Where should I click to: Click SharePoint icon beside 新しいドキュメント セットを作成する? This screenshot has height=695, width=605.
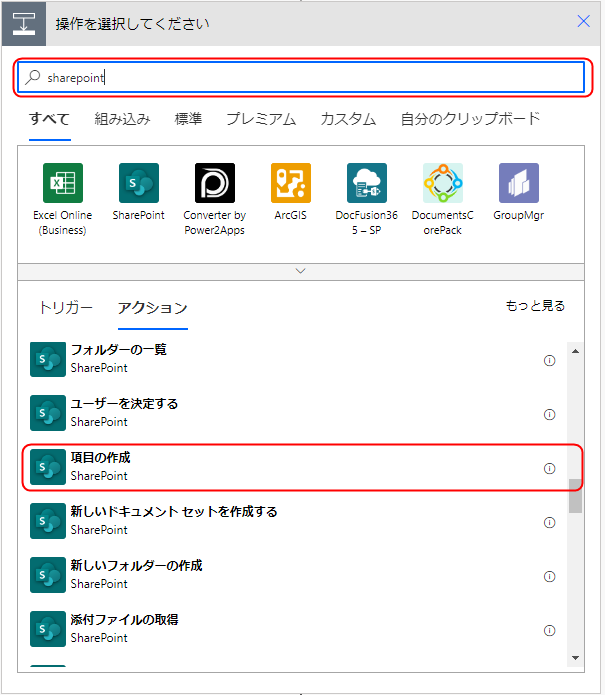48,521
